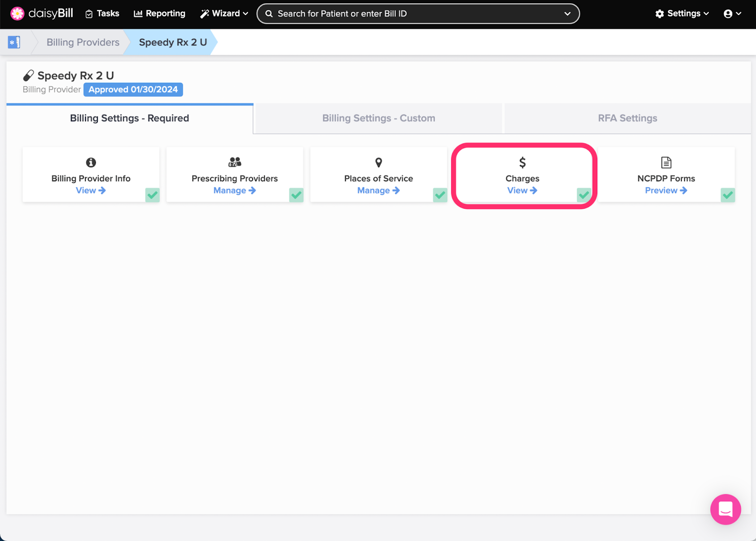Image resolution: width=756 pixels, height=541 pixels.
Task: Open the Reporting section
Action: (x=159, y=13)
